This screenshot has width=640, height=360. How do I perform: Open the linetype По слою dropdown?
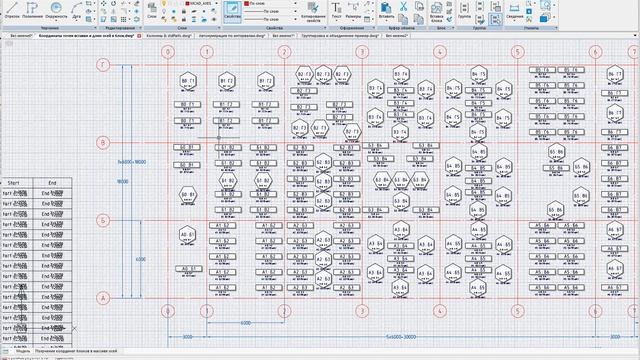295,19
